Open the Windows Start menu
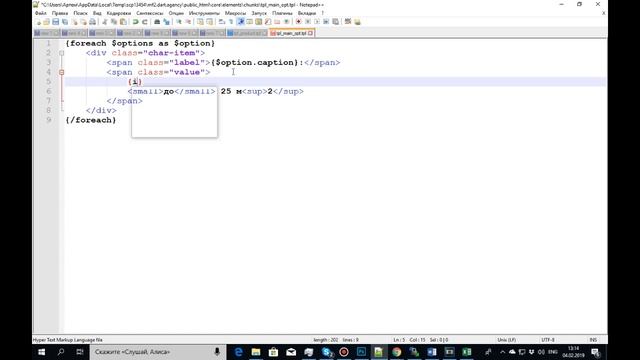Image resolution: width=640 pixels, height=360 pixels. pos(41,352)
